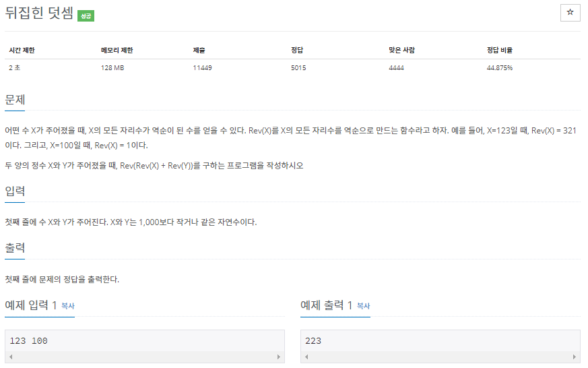The image size is (588, 368).
Task: Click the output description 첫째 줄에 문제의 정답을 출력한다
Action: pos(62,280)
